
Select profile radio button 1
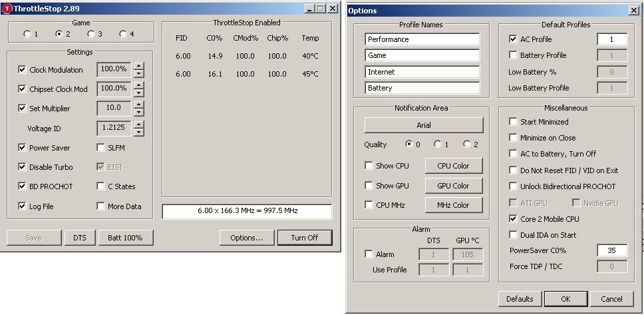coord(27,34)
